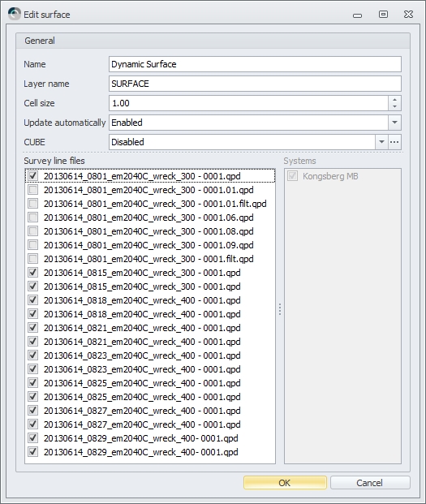Click the Name input field
The image size is (426, 504).
[x=255, y=64]
